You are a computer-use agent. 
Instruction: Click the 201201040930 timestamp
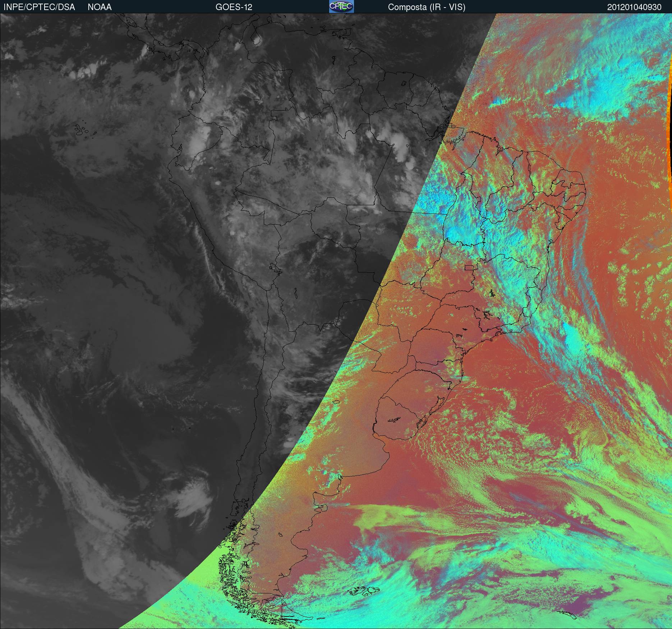point(634,7)
